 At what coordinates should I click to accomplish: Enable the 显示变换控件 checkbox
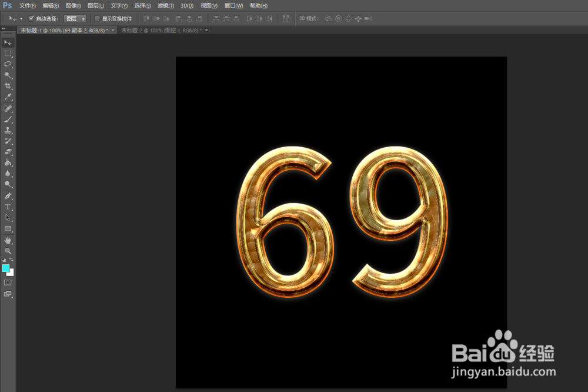(x=97, y=18)
